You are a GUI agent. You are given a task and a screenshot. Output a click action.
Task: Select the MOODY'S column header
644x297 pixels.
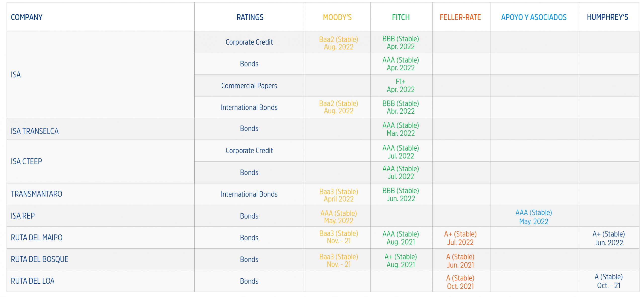click(x=337, y=17)
